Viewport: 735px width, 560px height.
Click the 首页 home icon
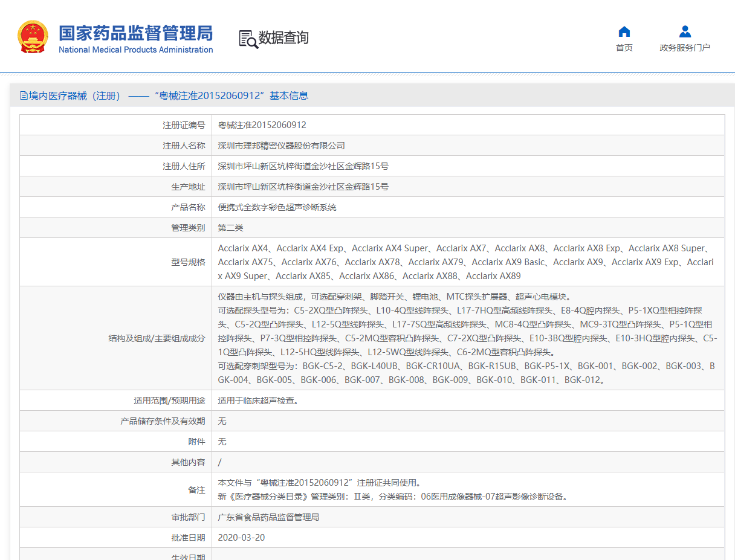(624, 31)
